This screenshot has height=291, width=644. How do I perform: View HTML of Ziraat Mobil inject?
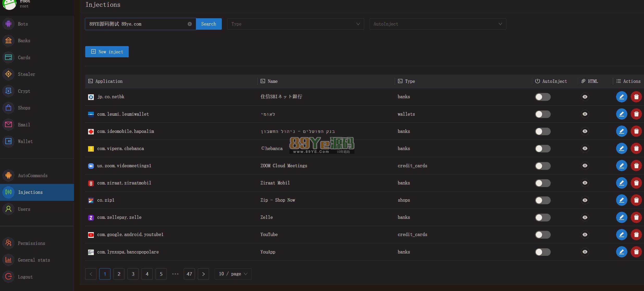[585, 183]
